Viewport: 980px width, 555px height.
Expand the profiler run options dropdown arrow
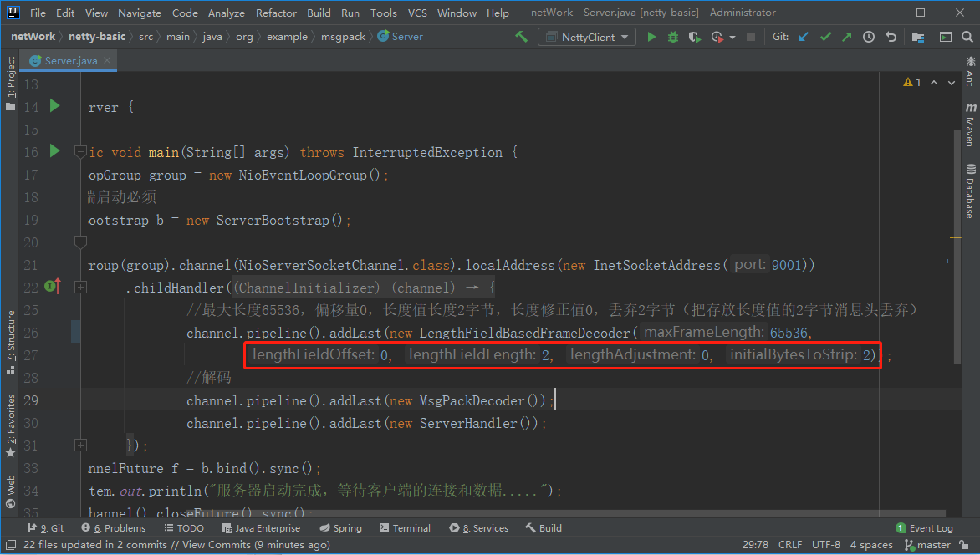pyautogui.click(x=732, y=38)
